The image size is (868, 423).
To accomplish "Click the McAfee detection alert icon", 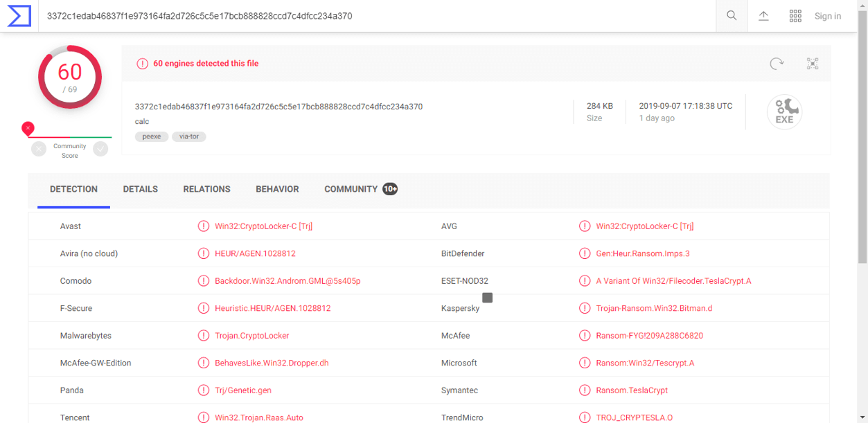I will [x=585, y=336].
